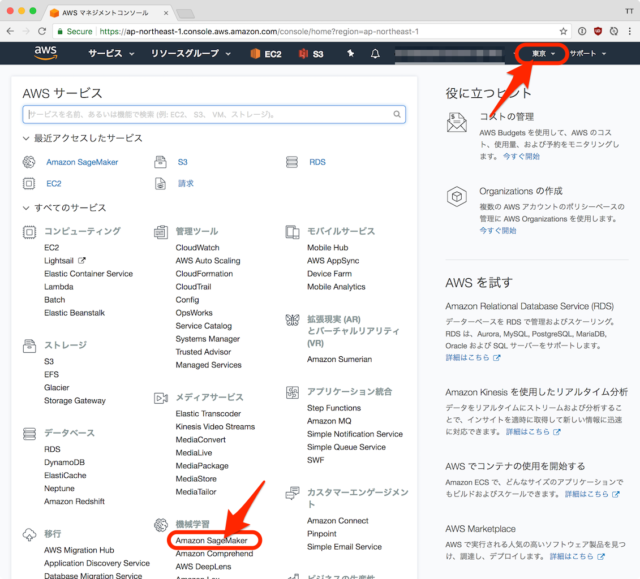Click 今すぐ開始 under コストの管理

click(521, 156)
